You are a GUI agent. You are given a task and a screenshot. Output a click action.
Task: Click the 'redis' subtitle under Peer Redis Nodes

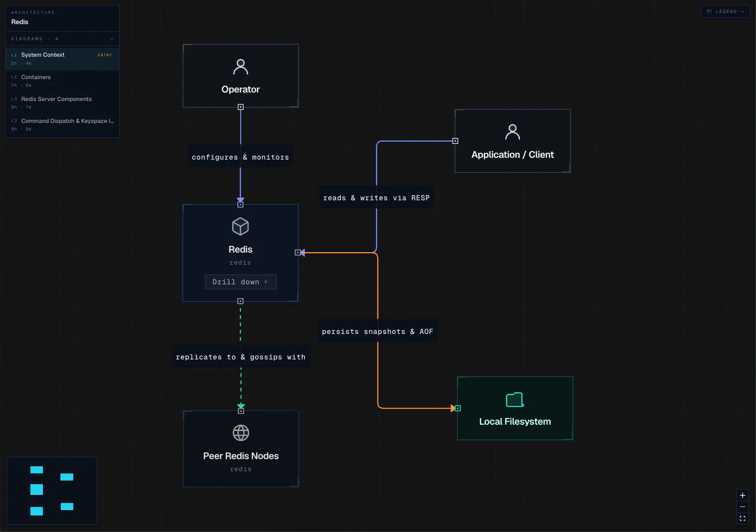[x=241, y=469]
